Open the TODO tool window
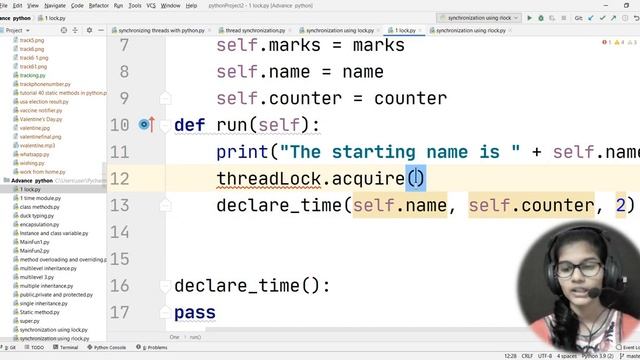Viewport: 640px width, 360px height. point(35,347)
